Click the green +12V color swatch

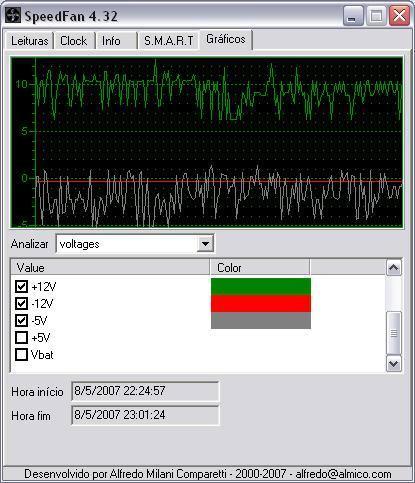[x=261, y=287]
